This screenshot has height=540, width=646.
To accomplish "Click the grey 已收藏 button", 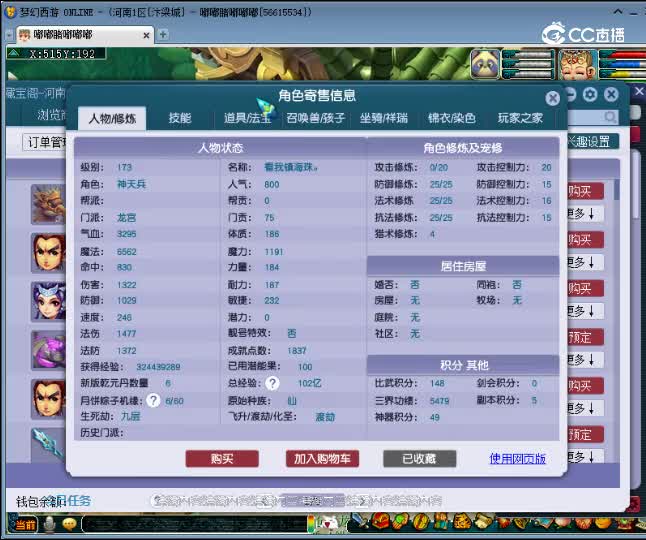I will pyautogui.click(x=419, y=458).
